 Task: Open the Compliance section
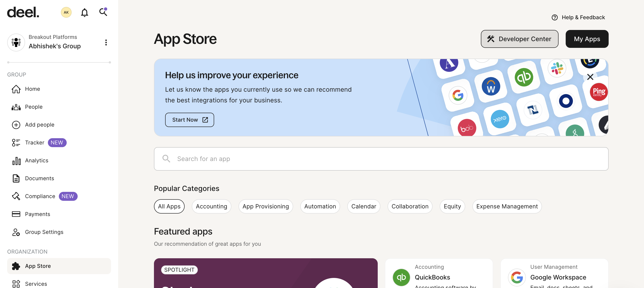40,196
